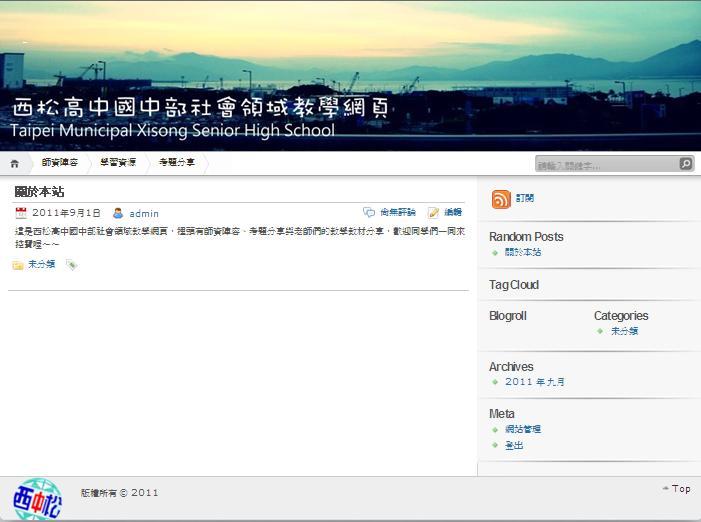Viewport: 701px width, 522px height.
Task: Submit search with magnifier icon
Action: [686, 164]
